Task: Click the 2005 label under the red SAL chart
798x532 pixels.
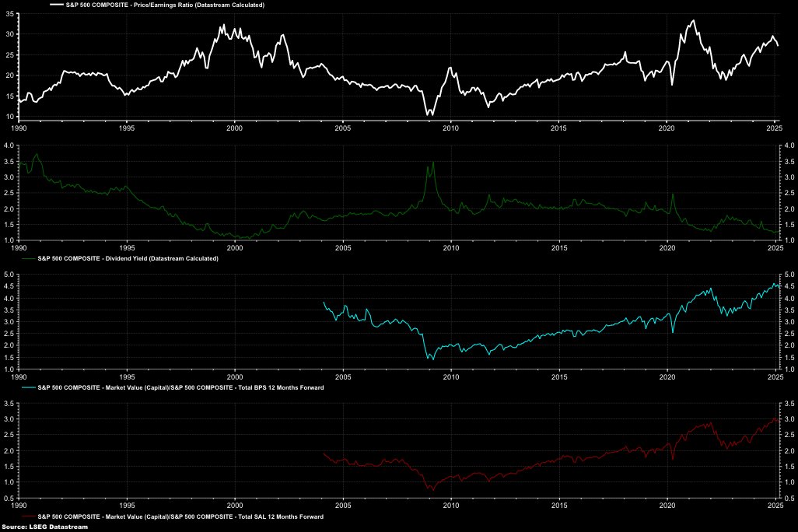Action: click(x=343, y=506)
